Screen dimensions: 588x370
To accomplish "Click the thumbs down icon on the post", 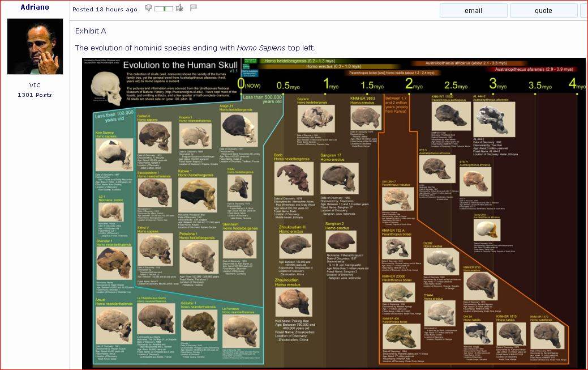I will [148, 8].
